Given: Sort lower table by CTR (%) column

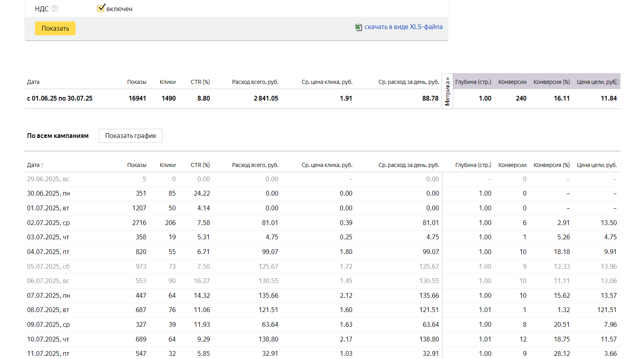Looking at the screenshot, I should 200,165.
